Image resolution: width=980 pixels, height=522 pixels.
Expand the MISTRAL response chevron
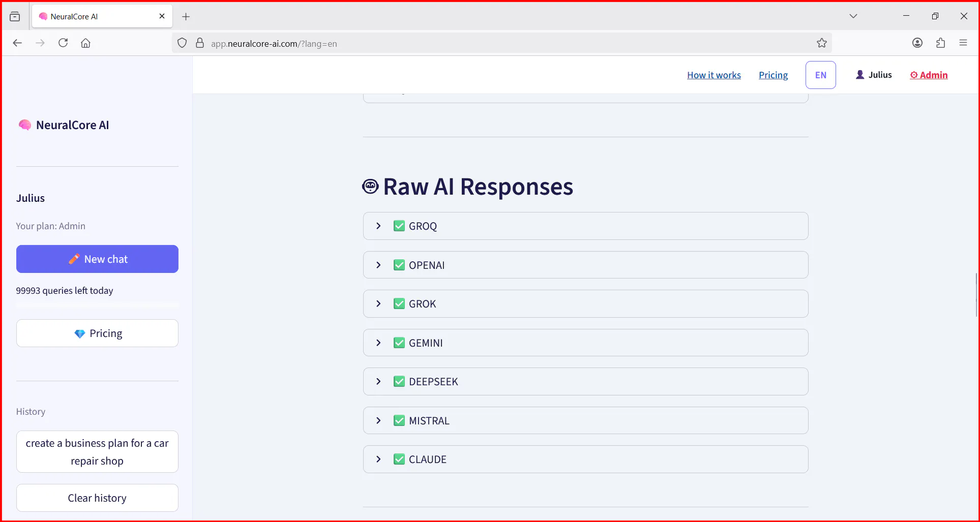click(x=378, y=421)
